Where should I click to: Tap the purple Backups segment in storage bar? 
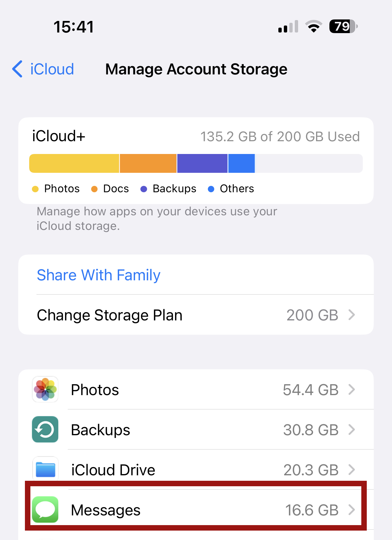(202, 163)
